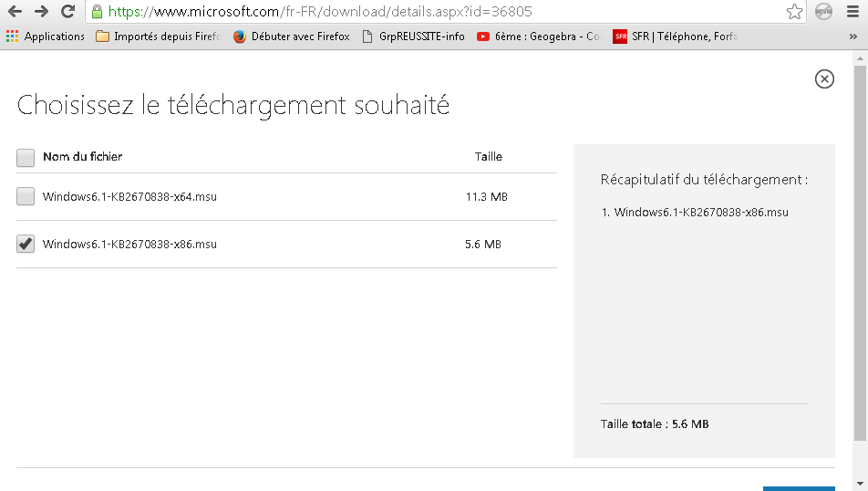Click the round extension icon beside the star

coord(823,12)
